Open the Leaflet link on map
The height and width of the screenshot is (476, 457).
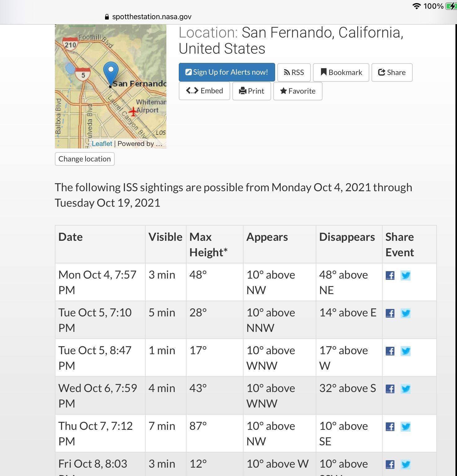102,144
